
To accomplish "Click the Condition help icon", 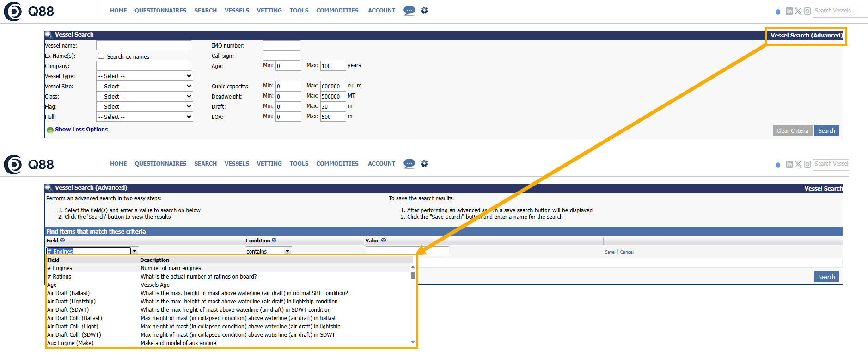I will click(274, 240).
